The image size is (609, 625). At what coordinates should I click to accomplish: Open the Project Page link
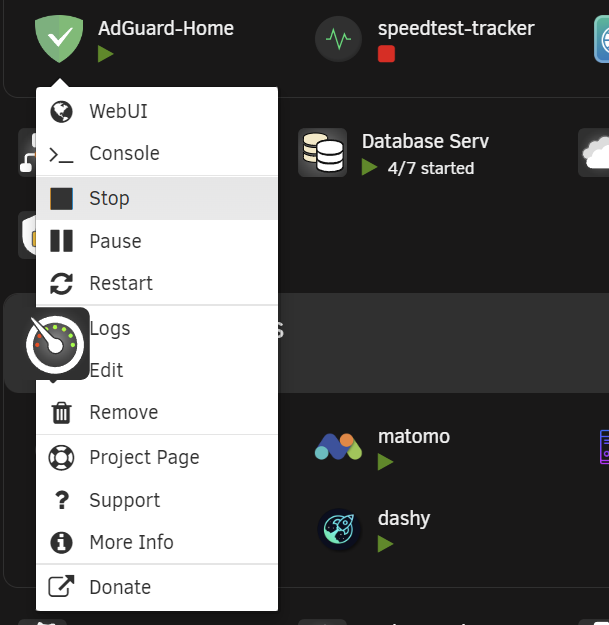(157, 457)
